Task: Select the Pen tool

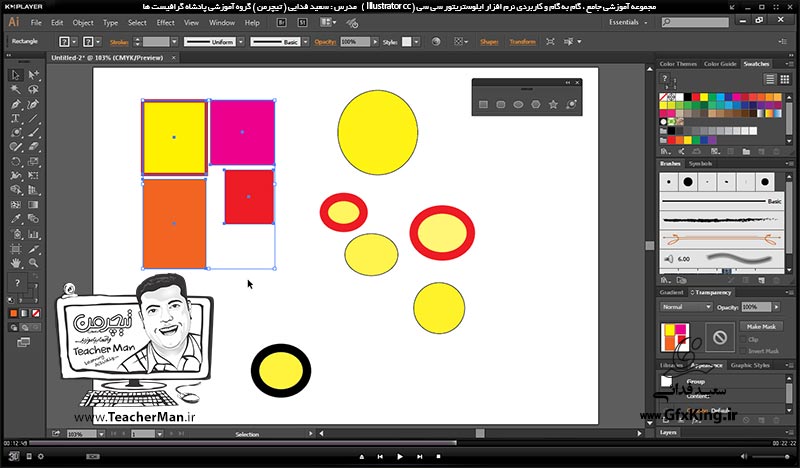Action: coord(15,104)
